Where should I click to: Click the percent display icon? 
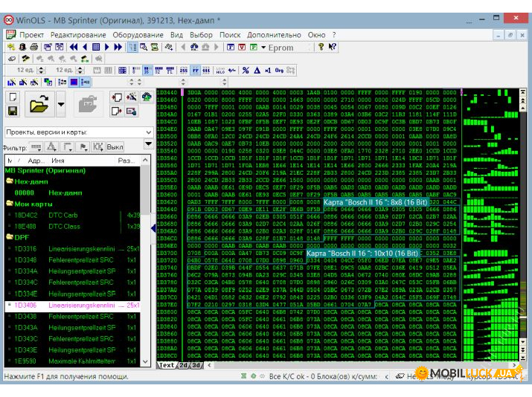246,70
